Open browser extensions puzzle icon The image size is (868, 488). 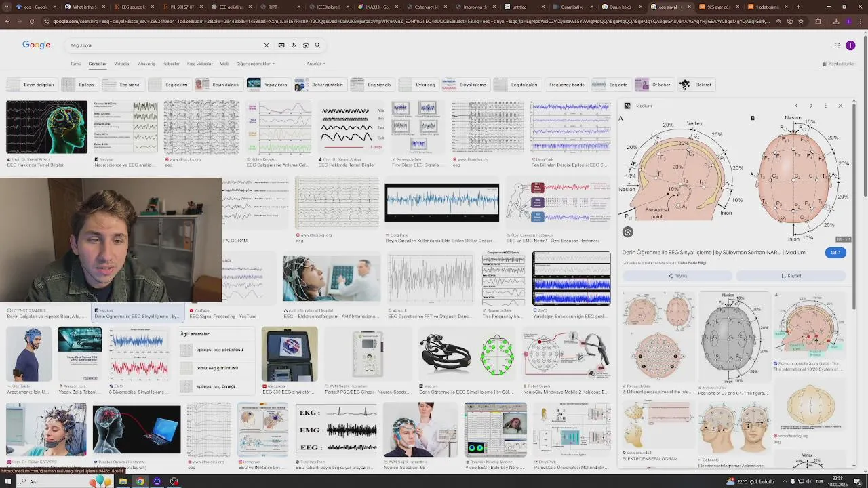(x=818, y=21)
